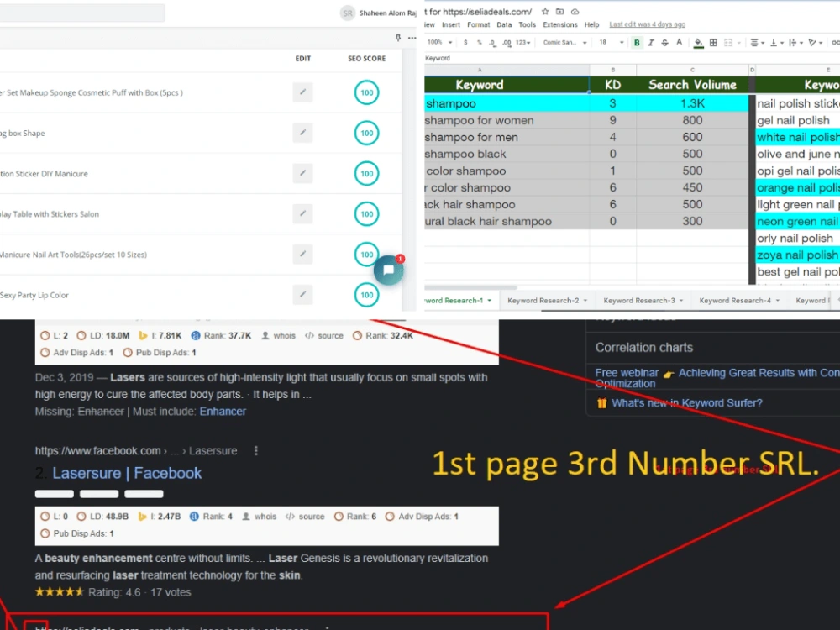
Task: Open the three-dot options above product list
Action: pyautogui.click(x=412, y=38)
